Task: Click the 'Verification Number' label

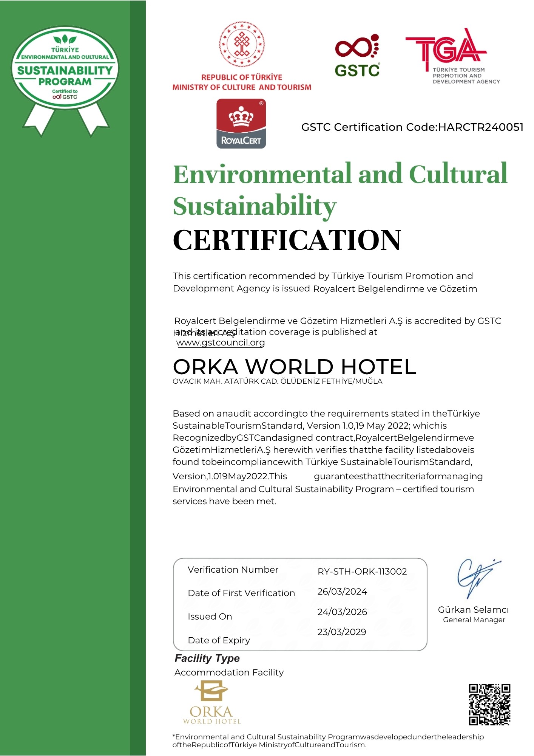Action: point(233,570)
